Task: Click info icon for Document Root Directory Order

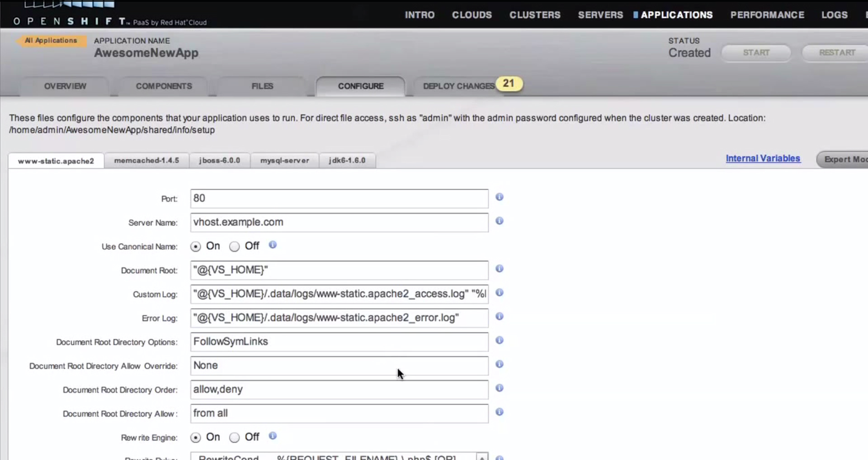Action: [x=499, y=388]
